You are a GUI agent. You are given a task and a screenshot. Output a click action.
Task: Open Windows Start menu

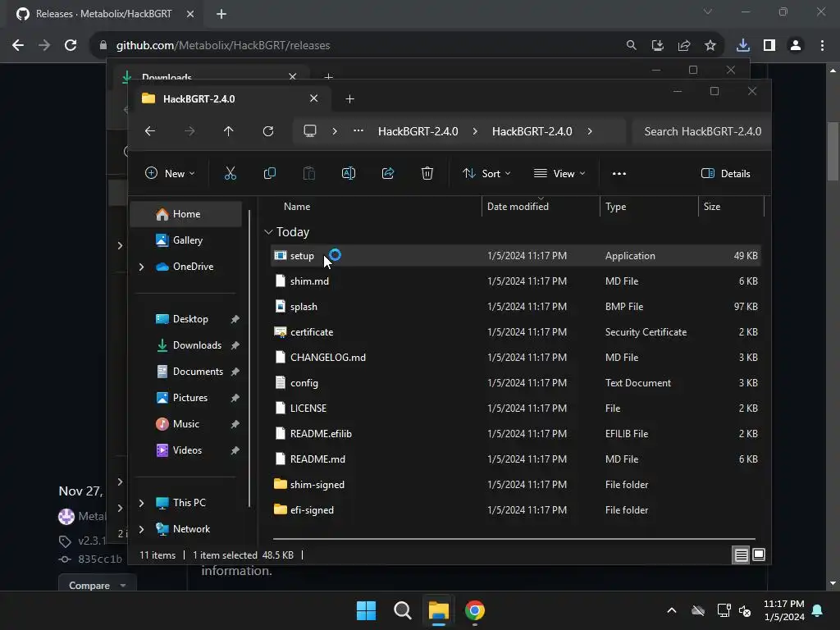[x=367, y=610]
